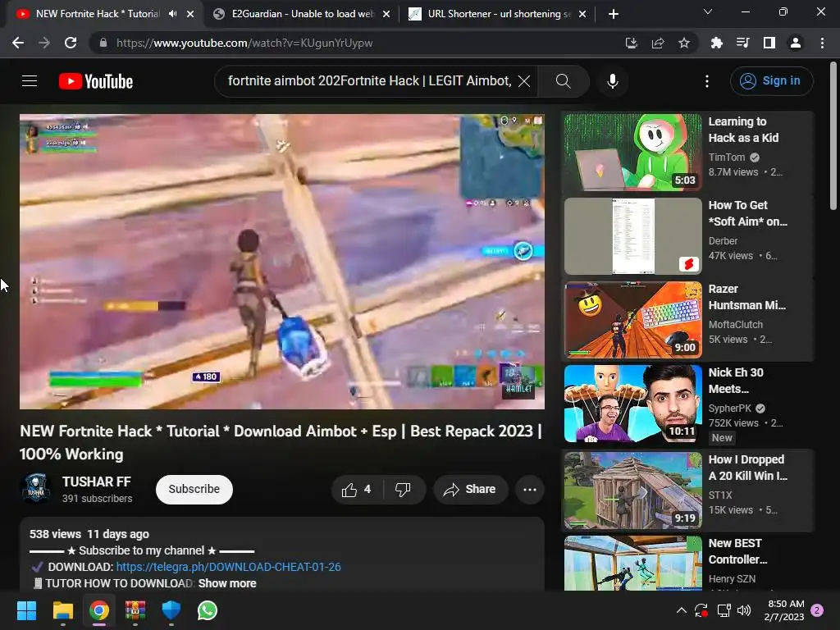The height and width of the screenshot is (630, 840).
Task: Open the New BEST Controller video title
Action: pyautogui.click(x=737, y=551)
